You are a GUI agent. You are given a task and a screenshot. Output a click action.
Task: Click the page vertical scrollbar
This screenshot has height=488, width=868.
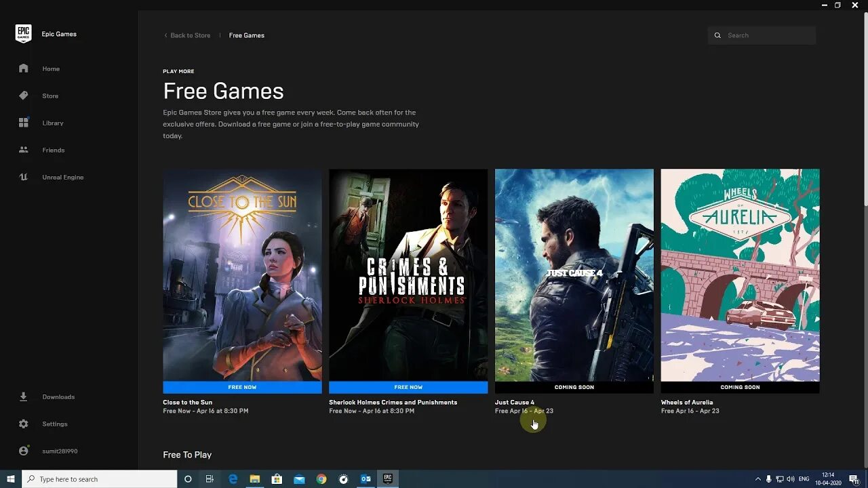click(x=865, y=108)
